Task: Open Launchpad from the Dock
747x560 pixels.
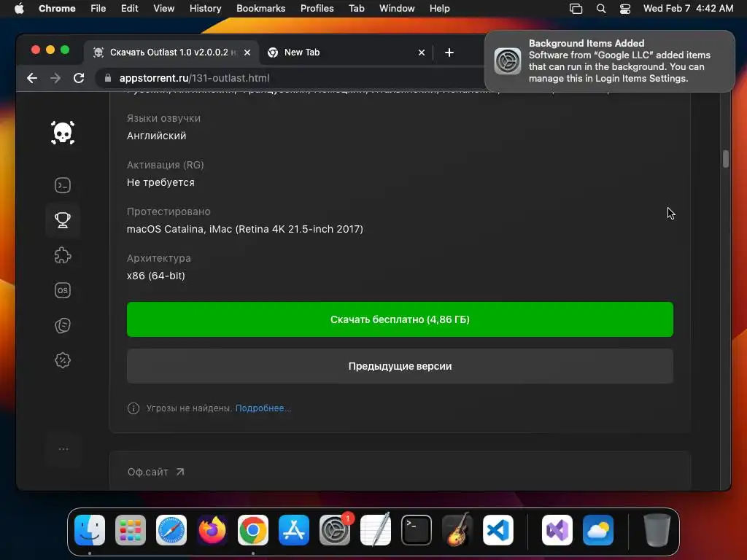Action: 131,530
